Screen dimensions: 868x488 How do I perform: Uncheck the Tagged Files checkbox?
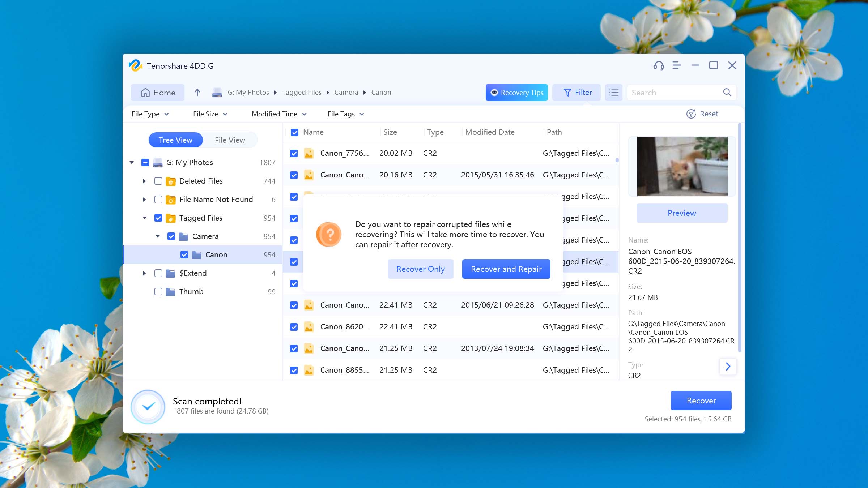[x=158, y=218]
